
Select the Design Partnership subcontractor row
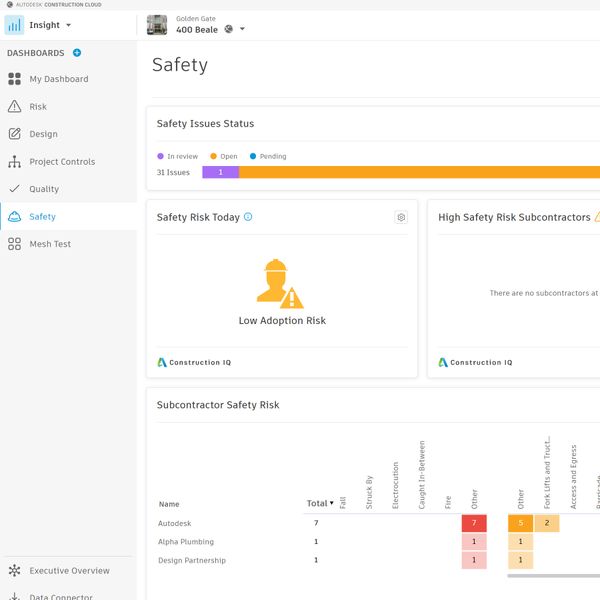tap(192, 560)
